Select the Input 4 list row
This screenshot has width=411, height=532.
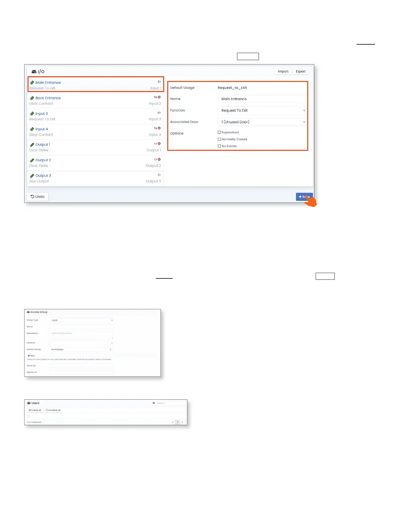[95, 132]
